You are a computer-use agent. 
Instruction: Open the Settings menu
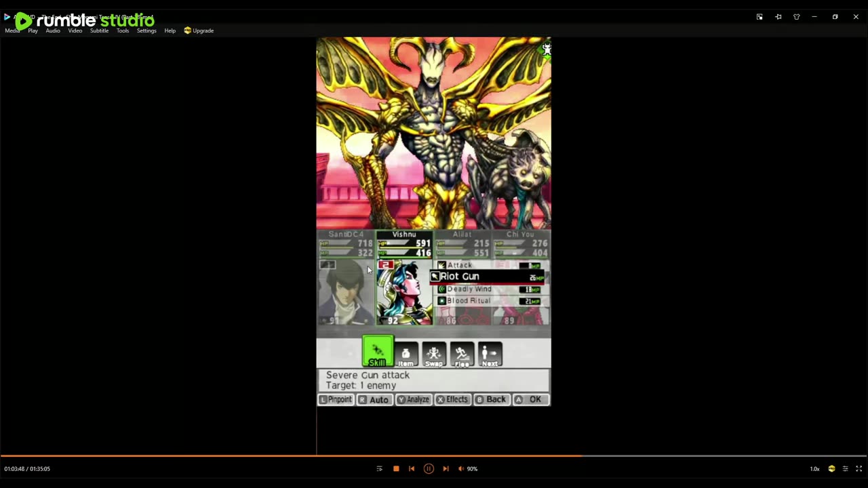click(x=146, y=30)
